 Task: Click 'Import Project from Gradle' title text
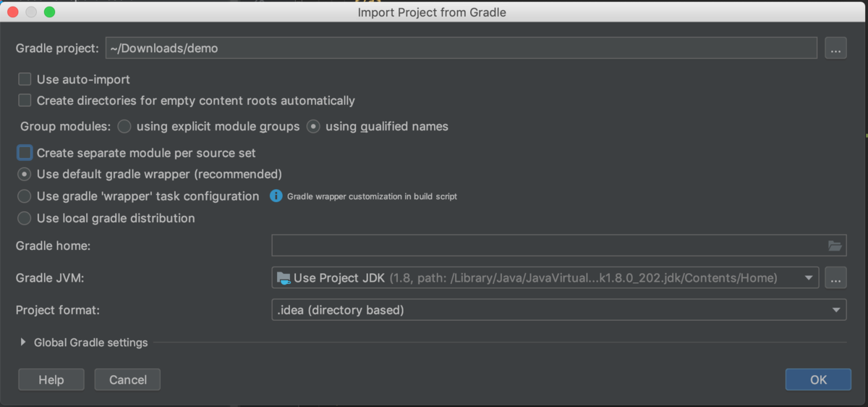(432, 12)
